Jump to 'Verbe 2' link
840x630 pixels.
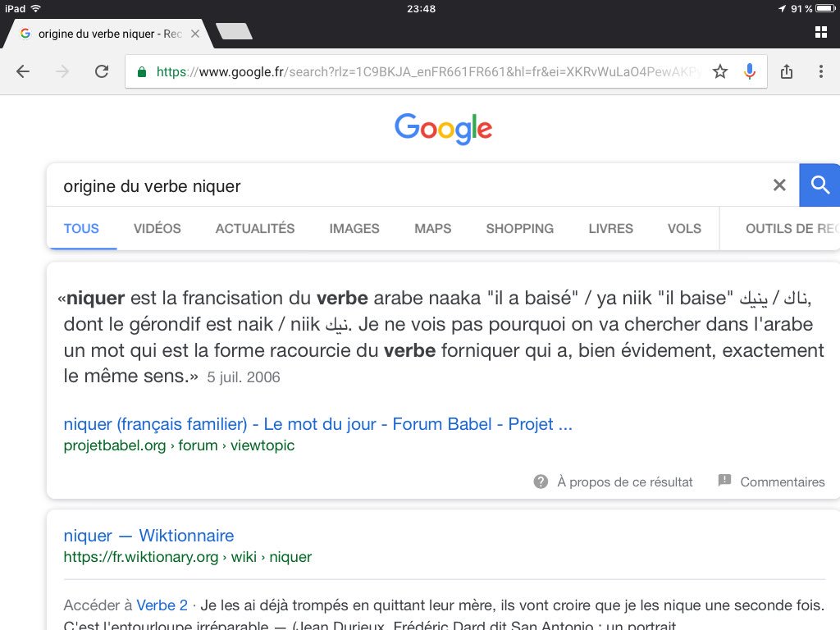pyautogui.click(x=162, y=605)
